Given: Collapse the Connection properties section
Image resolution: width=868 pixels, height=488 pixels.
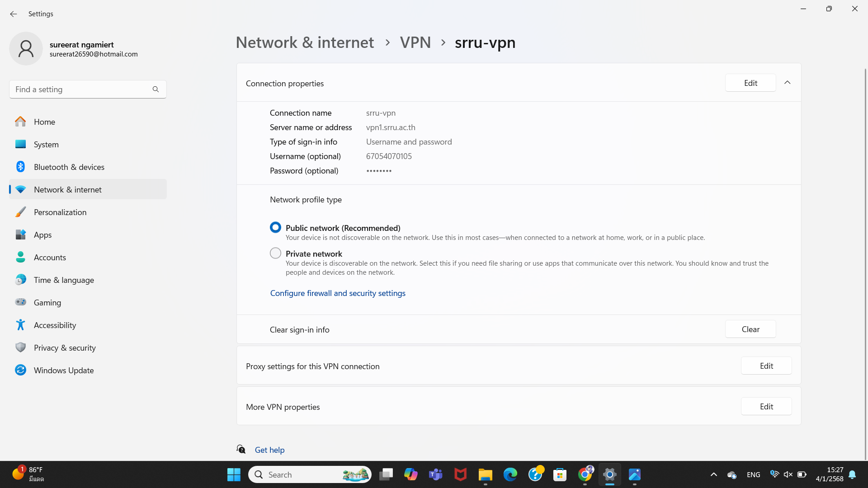Looking at the screenshot, I should click(x=788, y=83).
